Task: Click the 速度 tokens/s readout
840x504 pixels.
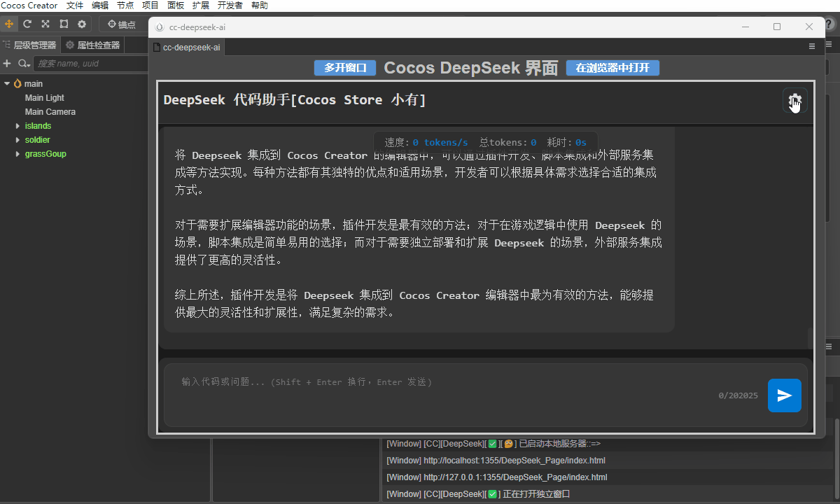Action: (426, 142)
